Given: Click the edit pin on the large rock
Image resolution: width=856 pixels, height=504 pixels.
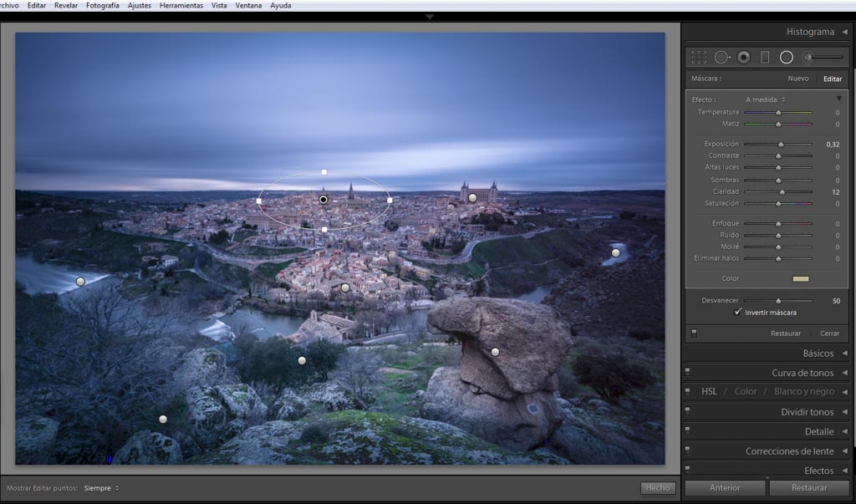Looking at the screenshot, I should pyautogui.click(x=495, y=352).
